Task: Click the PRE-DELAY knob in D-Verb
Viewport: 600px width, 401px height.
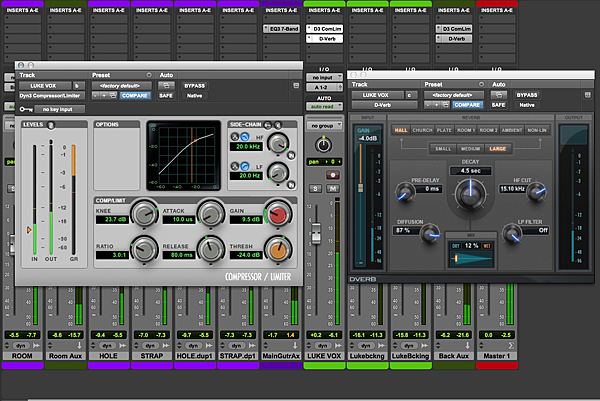Action: coord(405,191)
